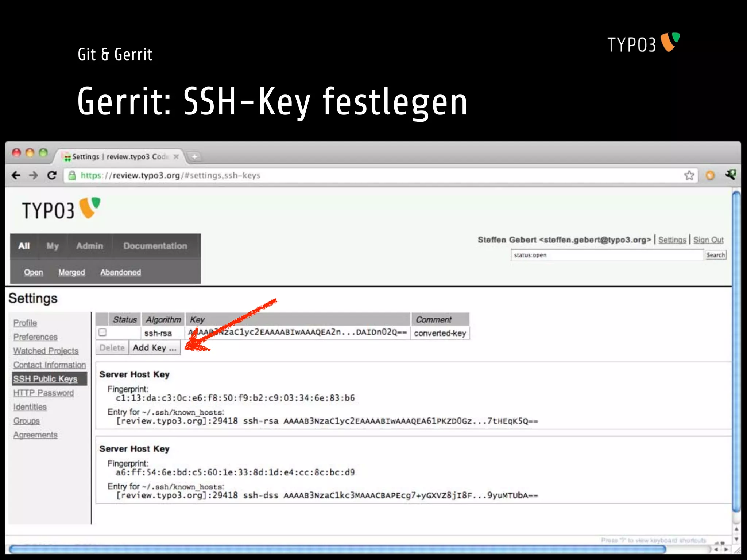This screenshot has width=747, height=560.
Task: Click the Status column header
Action: (124, 319)
